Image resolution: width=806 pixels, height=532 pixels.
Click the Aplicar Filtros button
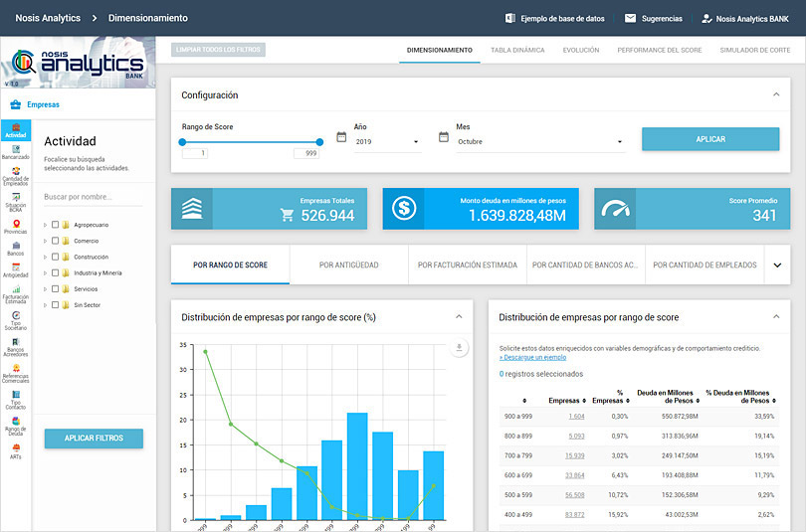pyautogui.click(x=94, y=438)
